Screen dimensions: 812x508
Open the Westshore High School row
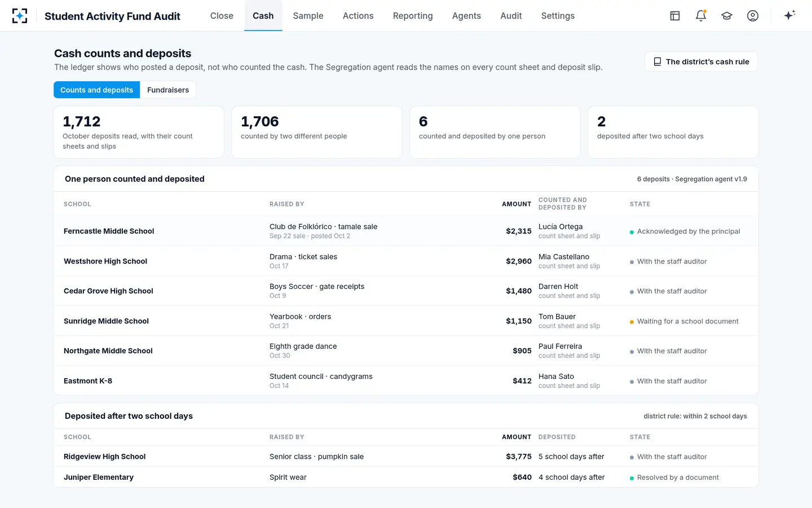click(x=406, y=261)
